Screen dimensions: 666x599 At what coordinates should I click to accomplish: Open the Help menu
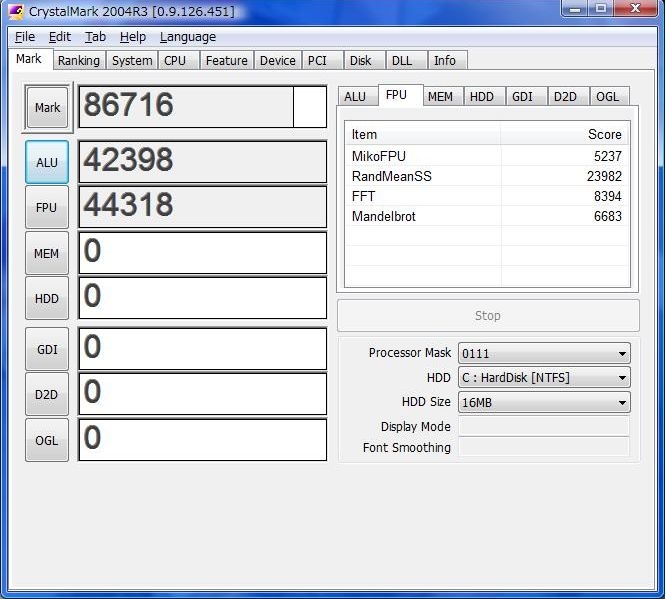pyautogui.click(x=133, y=37)
